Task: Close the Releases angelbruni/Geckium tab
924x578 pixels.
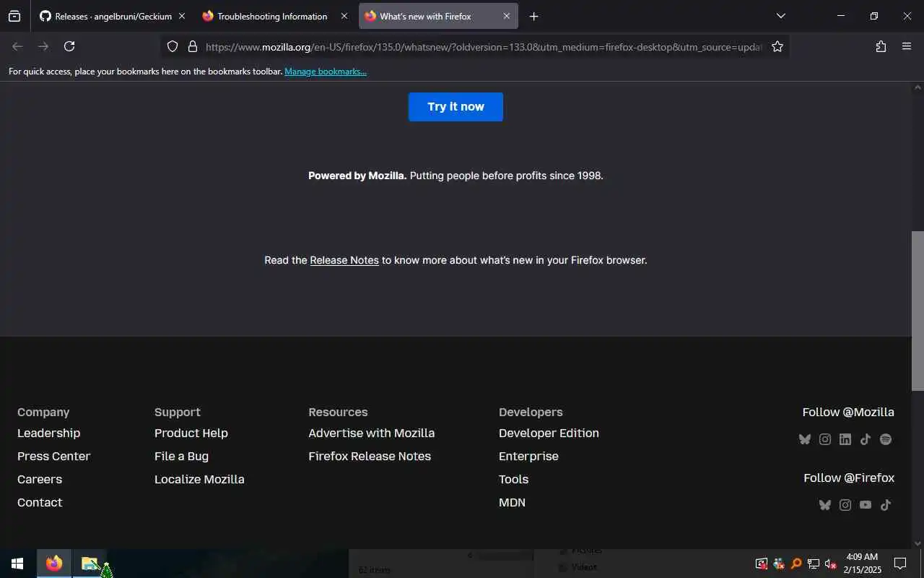Action: pyautogui.click(x=182, y=16)
